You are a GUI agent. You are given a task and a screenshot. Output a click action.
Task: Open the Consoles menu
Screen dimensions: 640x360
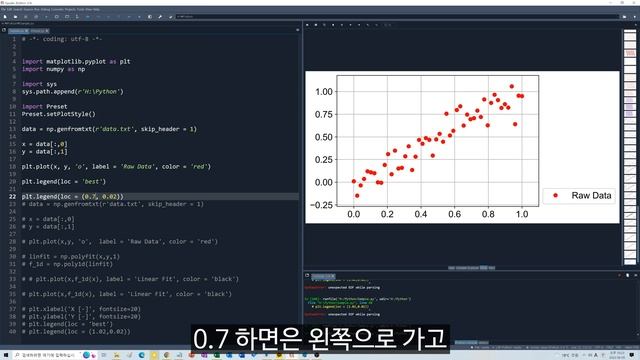coord(57,9)
